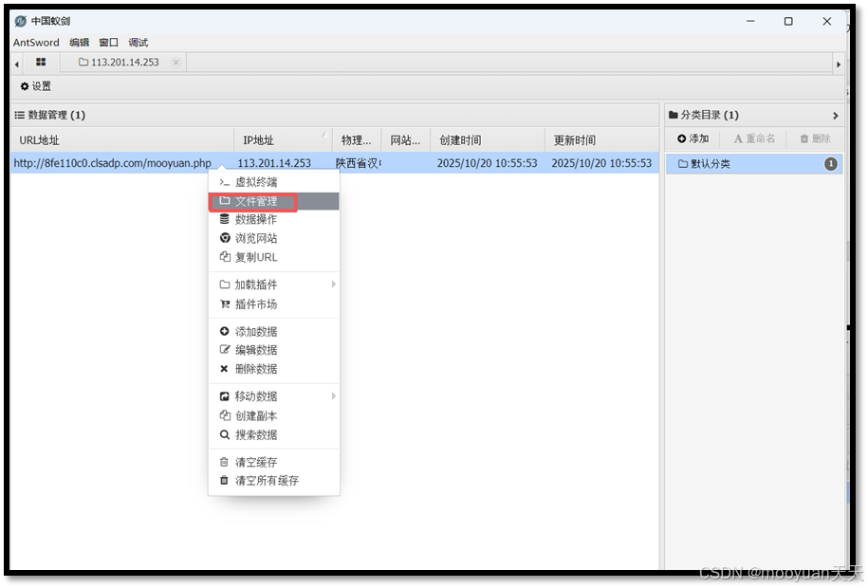Click the 重命名 category button
Viewport: 868px width, 588px height.
point(754,138)
